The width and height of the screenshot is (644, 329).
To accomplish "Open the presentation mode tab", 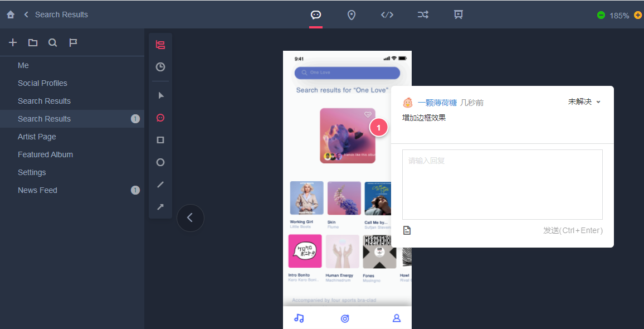I will click(458, 15).
